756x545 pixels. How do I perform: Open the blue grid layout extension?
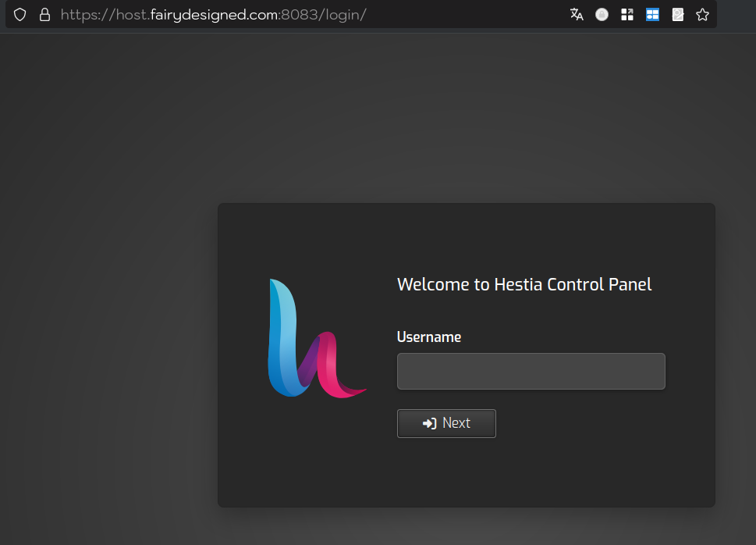(652, 15)
